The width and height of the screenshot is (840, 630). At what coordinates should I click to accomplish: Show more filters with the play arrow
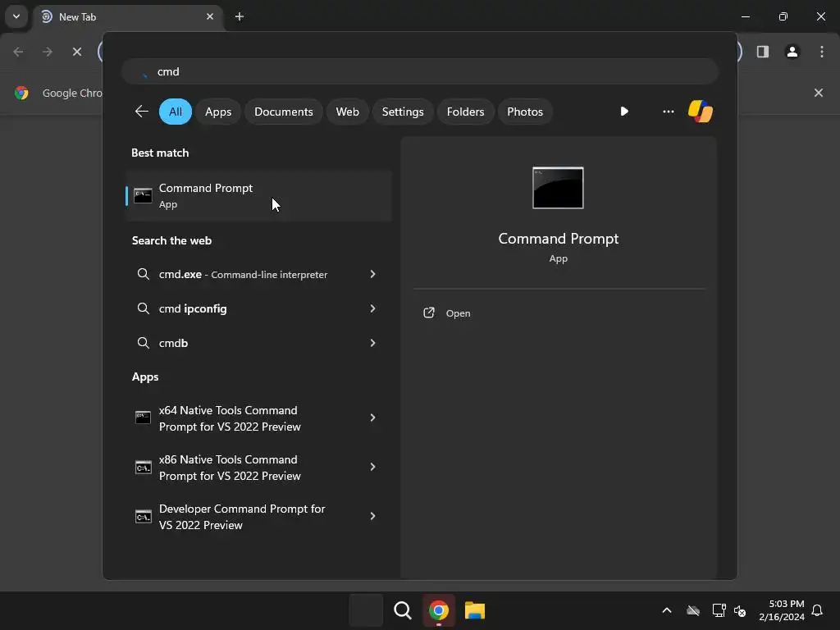tap(624, 112)
